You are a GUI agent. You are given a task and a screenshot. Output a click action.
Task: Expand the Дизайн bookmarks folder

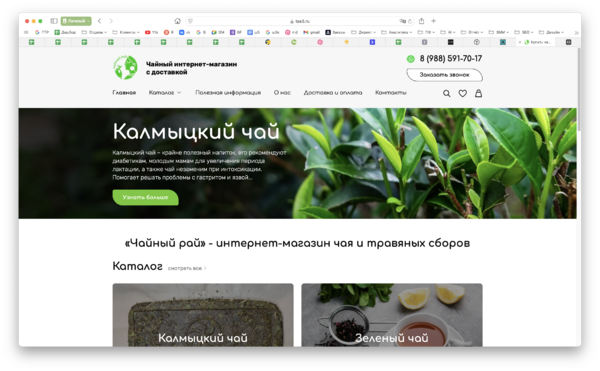(x=551, y=33)
